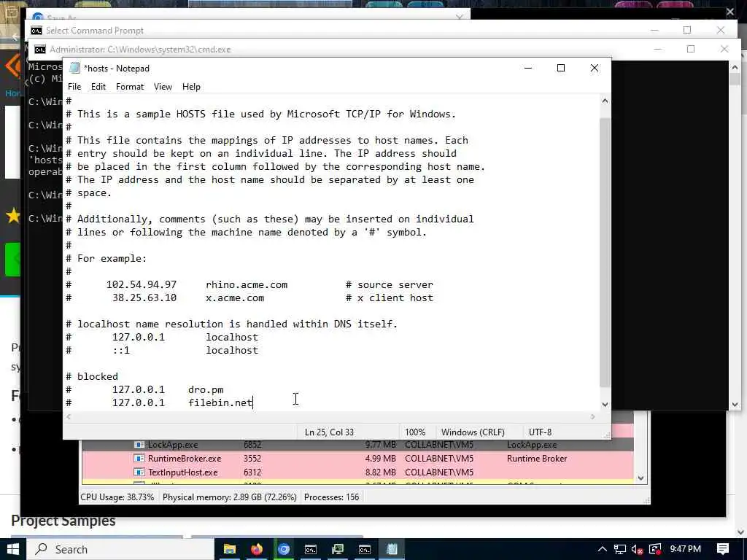
Task: Place cursor on filebin.net line
Action: point(158,402)
